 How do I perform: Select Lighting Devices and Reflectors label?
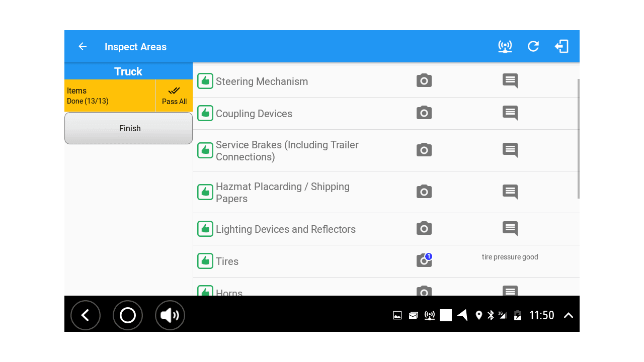pos(286,229)
